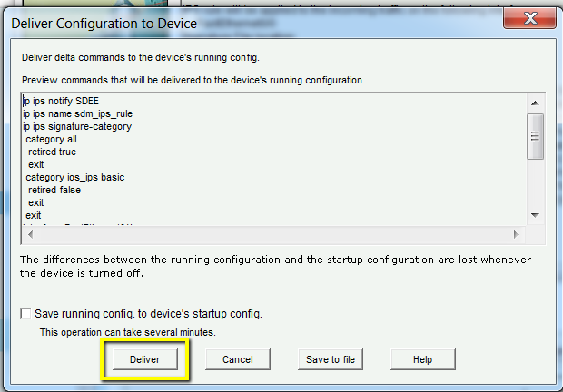Click the horizontal scroll right arrow
Screen dimensions: 563x392
coord(517,234)
